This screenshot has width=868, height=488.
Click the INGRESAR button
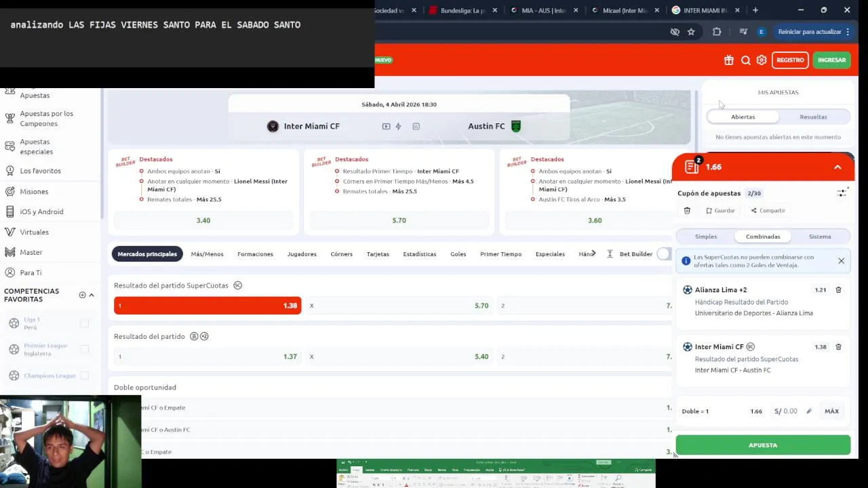click(831, 60)
